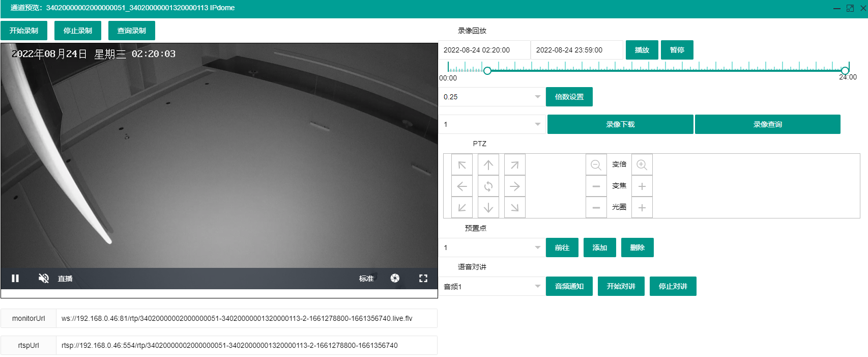Viewport: 868px width, 357px height.
Task: Zoom in using 变倍 magnifier plus
Action: [642, 165]
